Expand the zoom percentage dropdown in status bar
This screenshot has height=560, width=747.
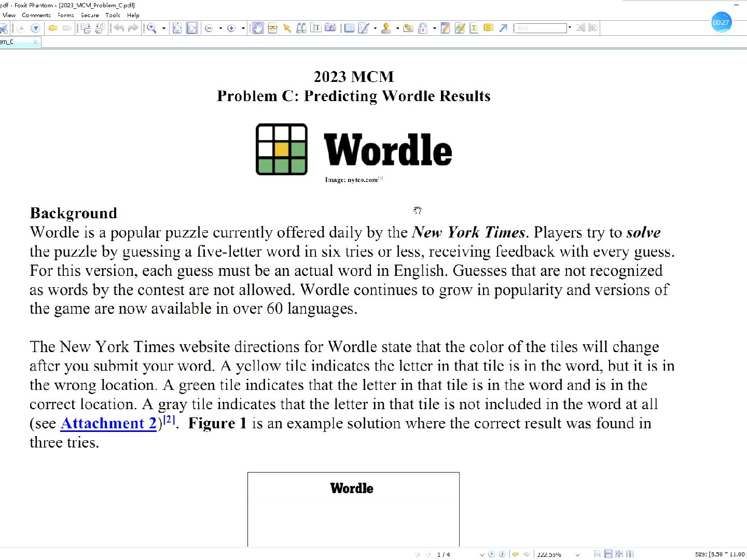(x=577, y=555)
